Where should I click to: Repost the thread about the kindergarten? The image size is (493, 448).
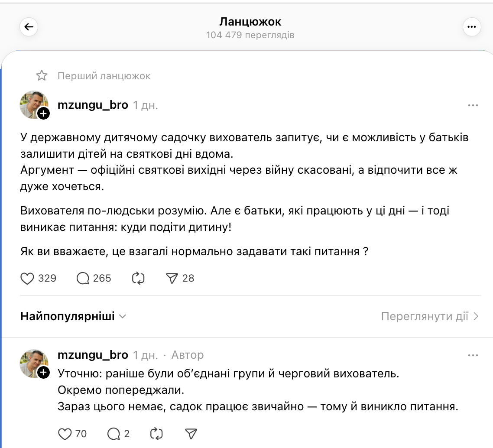pos(138,279)
